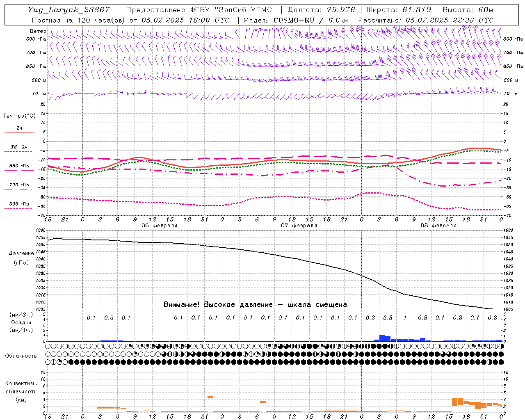Click the 08 февраля date label
The image size is (525, 420).
click(438, 226)
